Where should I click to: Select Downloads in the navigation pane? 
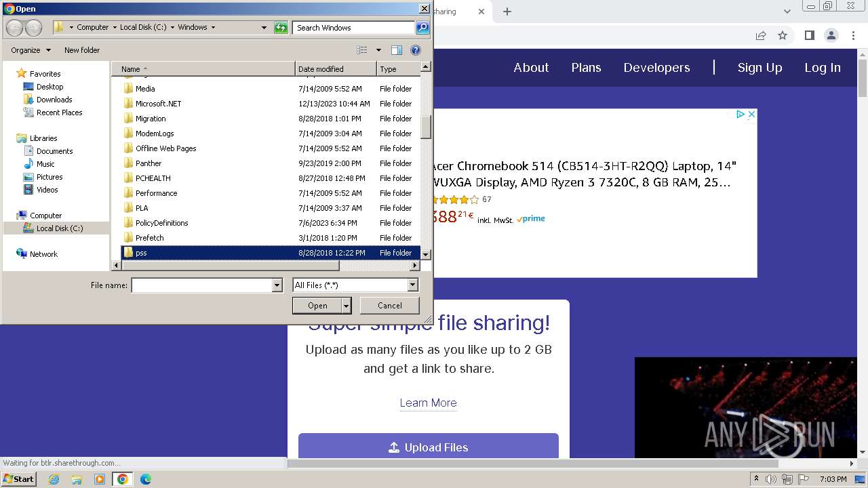coord(54,100)
